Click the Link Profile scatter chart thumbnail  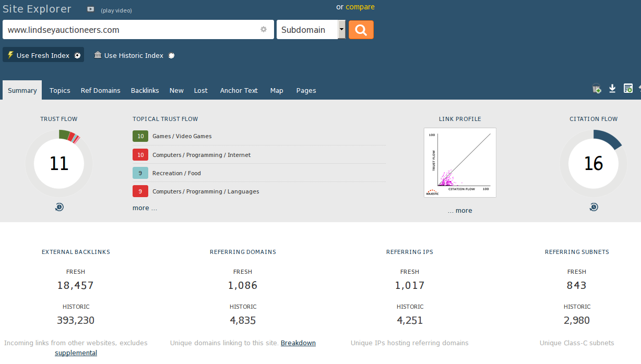pyautogui.click(x=460, y=163)
